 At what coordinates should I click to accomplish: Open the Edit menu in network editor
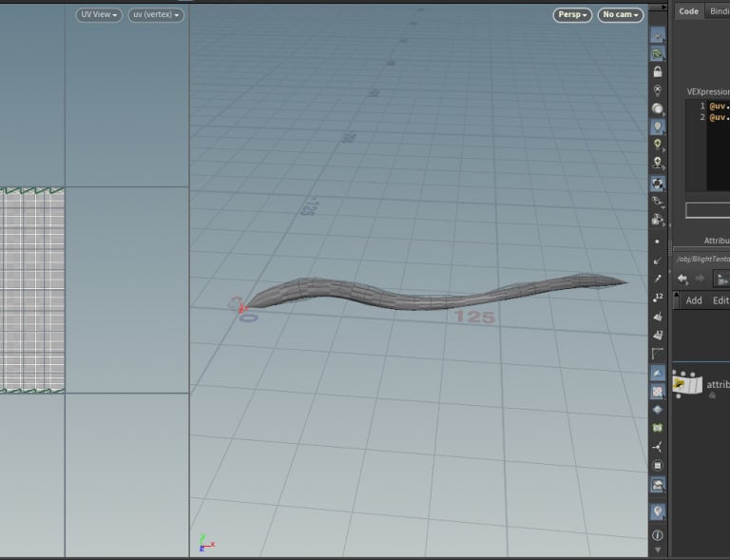click(x=720, y=300)
